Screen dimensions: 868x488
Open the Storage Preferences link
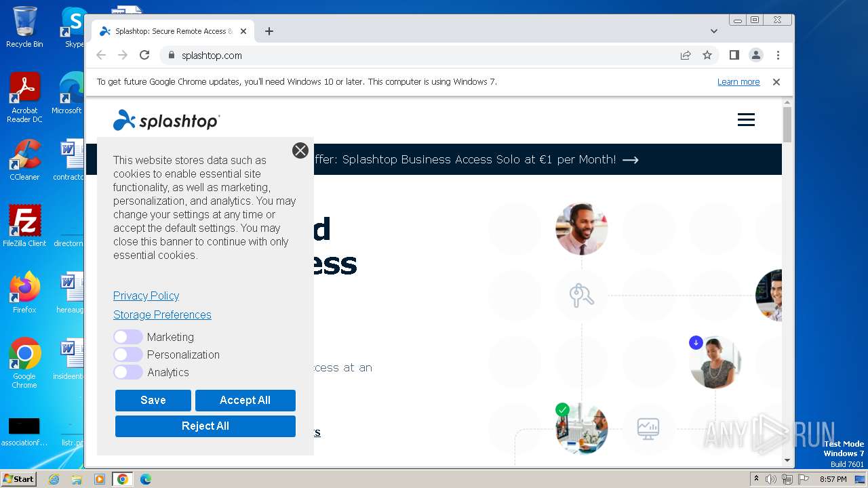point(162,314)
